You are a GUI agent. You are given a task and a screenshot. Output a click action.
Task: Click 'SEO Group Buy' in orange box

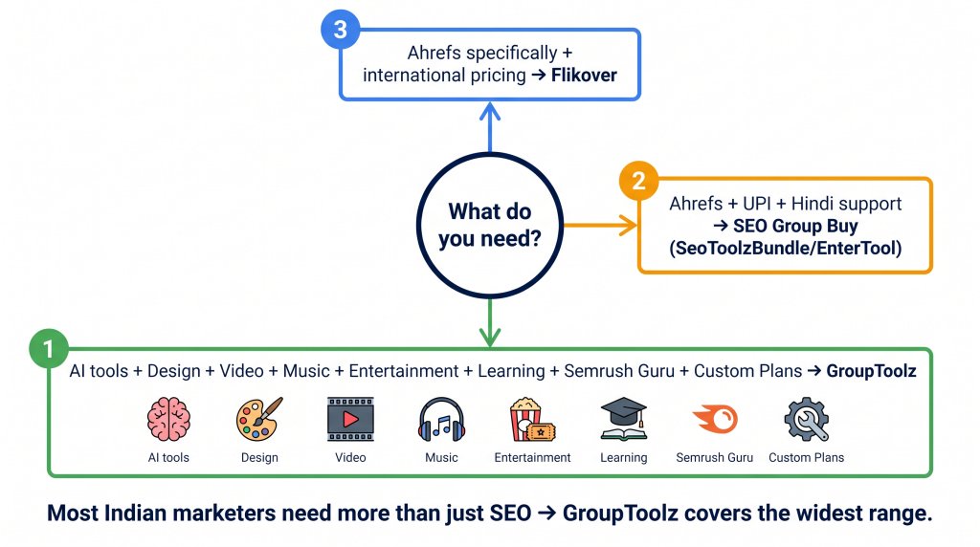795,226
